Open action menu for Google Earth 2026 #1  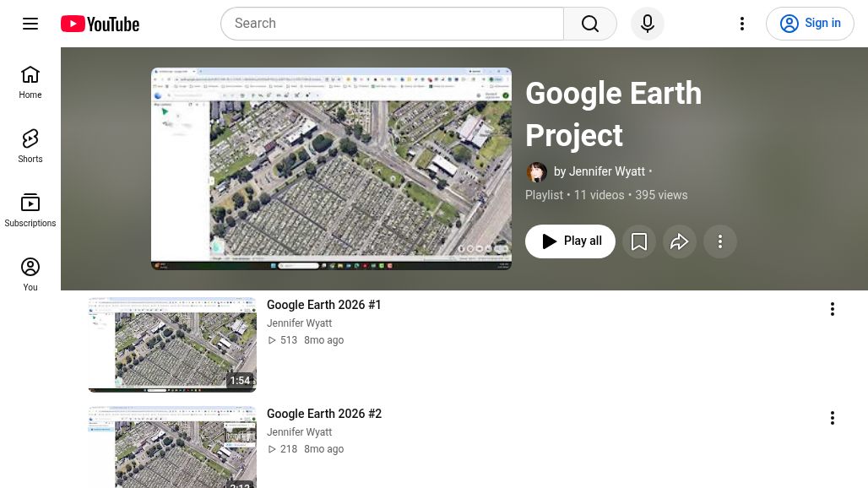(832, 309)
